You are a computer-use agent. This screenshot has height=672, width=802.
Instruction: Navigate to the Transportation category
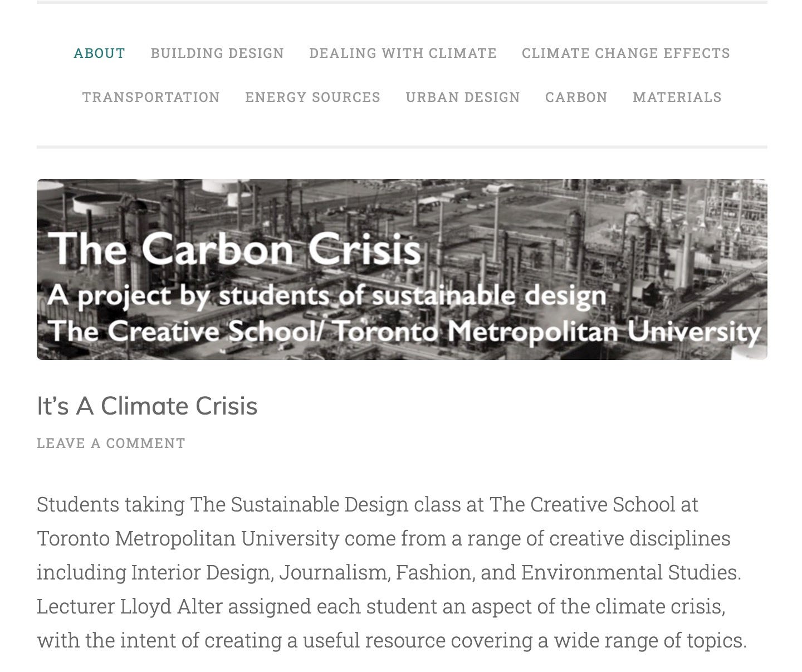151,97
